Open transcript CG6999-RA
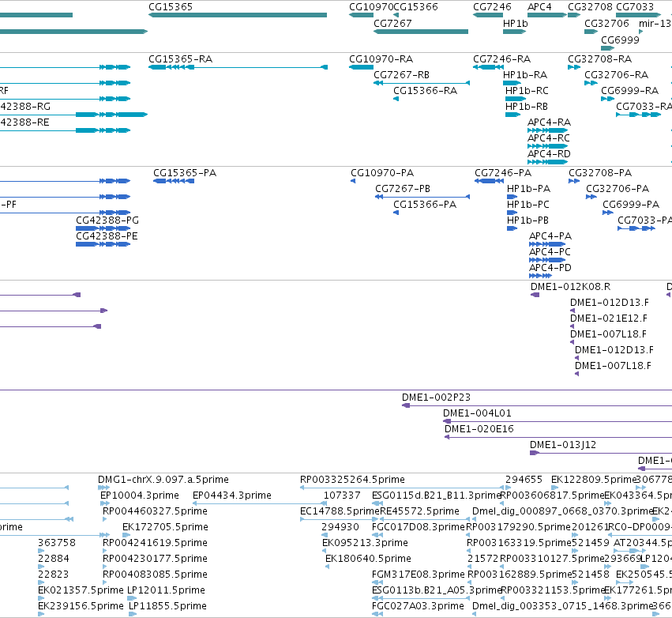 click(x=608, y=99)
